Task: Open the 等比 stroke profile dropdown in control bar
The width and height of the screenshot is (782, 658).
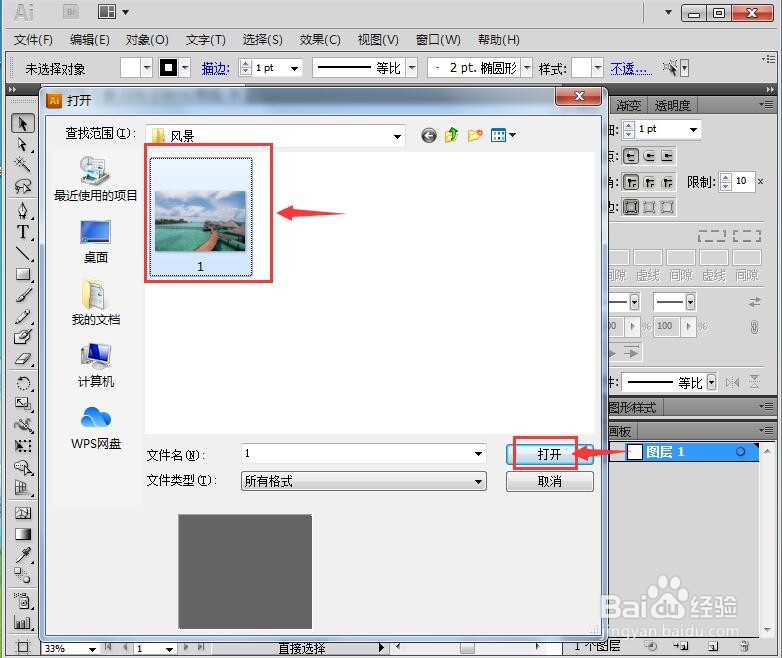Action: tap(411, 68)
